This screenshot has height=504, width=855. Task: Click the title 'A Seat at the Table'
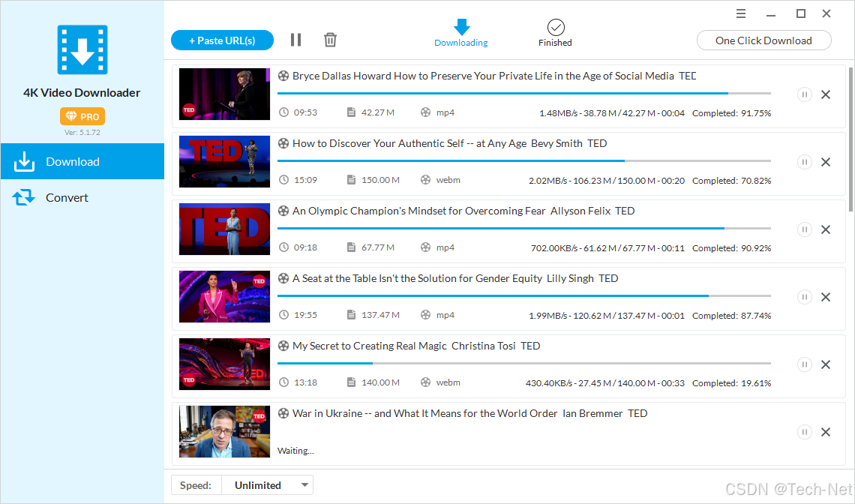454,279
